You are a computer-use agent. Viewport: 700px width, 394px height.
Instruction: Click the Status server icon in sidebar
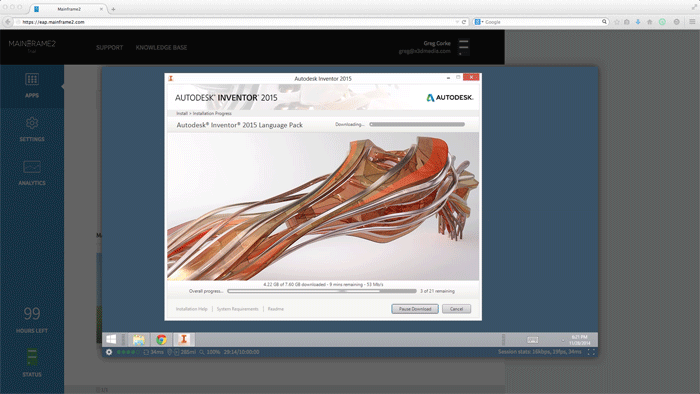point(32,357)
